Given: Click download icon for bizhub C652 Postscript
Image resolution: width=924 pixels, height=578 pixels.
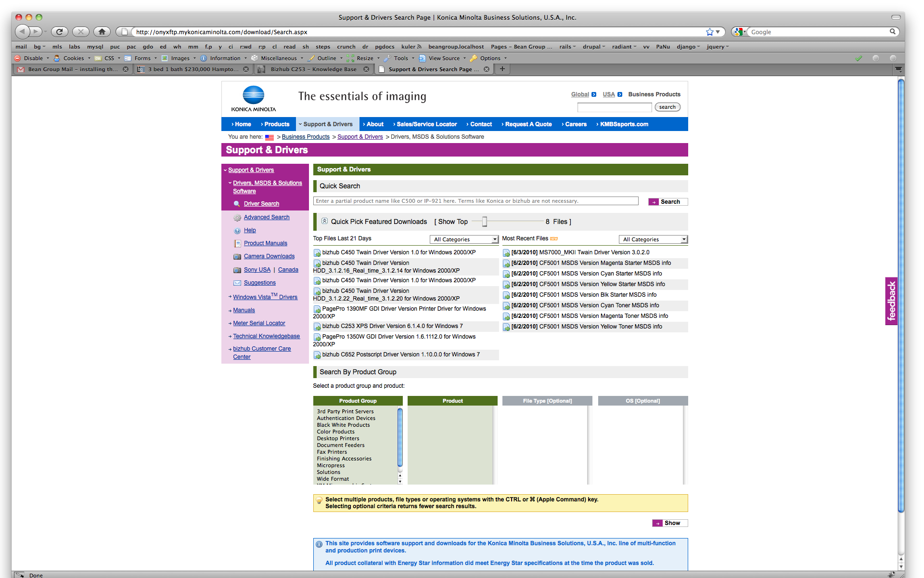Looking at the screenshot, I should coord(317,355).
